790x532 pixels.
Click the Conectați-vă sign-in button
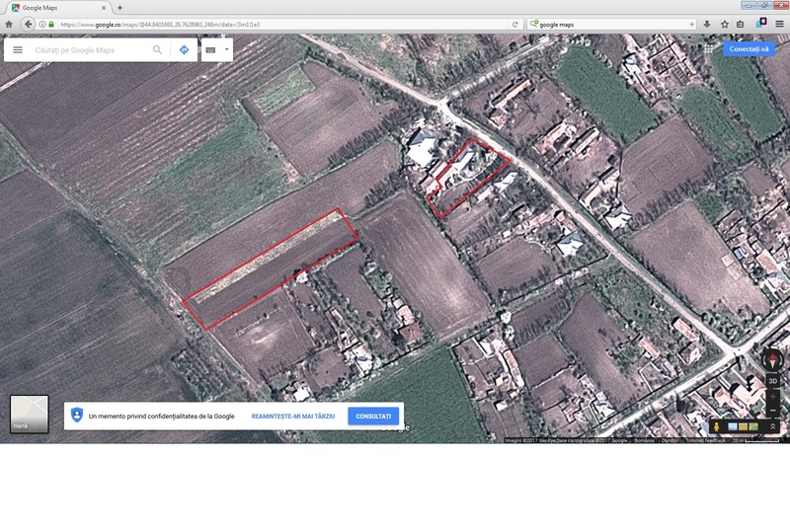point(749,48)
